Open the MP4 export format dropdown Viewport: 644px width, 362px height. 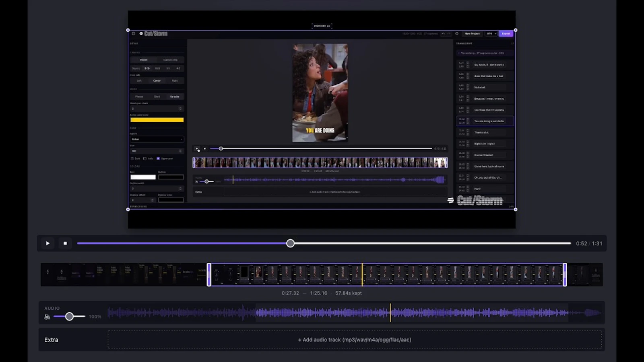[492, 34]
